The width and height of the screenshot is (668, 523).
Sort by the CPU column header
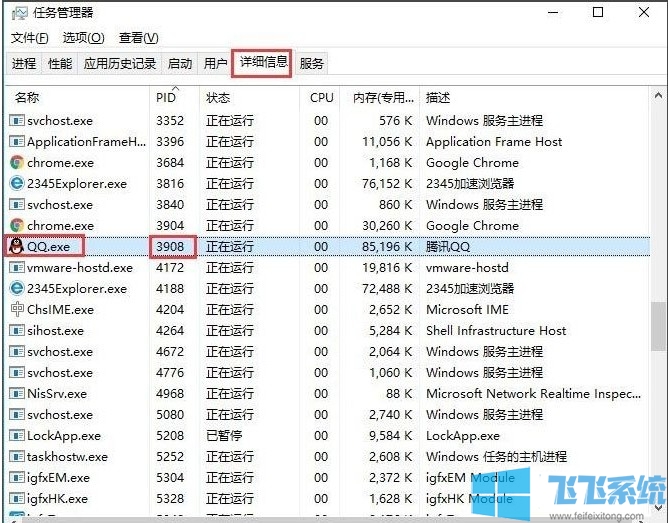[x=320, y=98]
